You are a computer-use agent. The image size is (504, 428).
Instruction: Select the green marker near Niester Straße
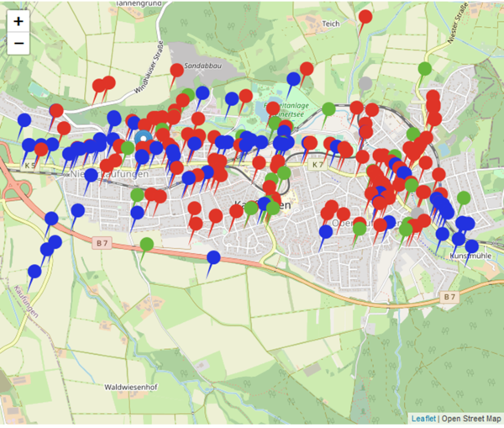coord(425,69)
